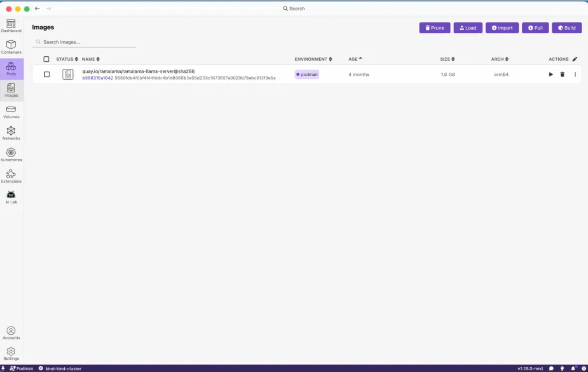The width and height of the screenshot is (588, 372).
Task: Toggle the select-all images checkbox
Action: pyautogui.click(x=47, y=59)
